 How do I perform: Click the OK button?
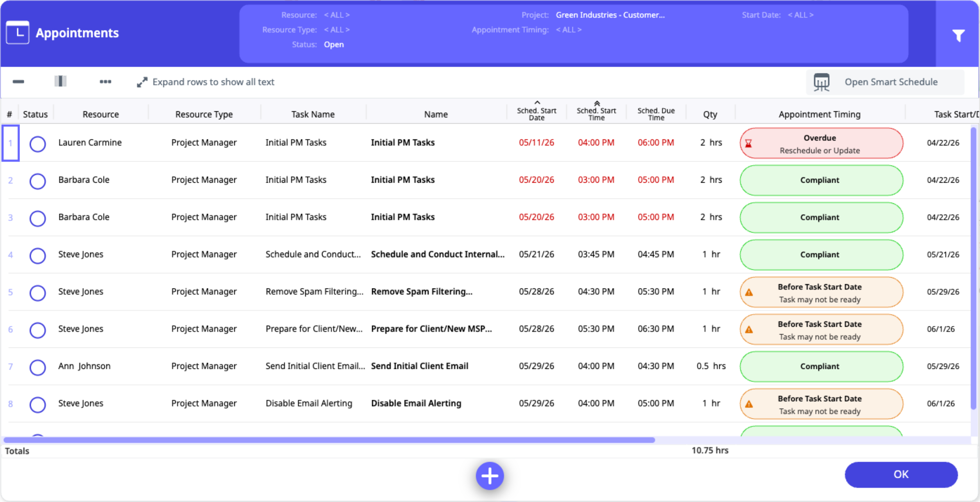point(901,474)
